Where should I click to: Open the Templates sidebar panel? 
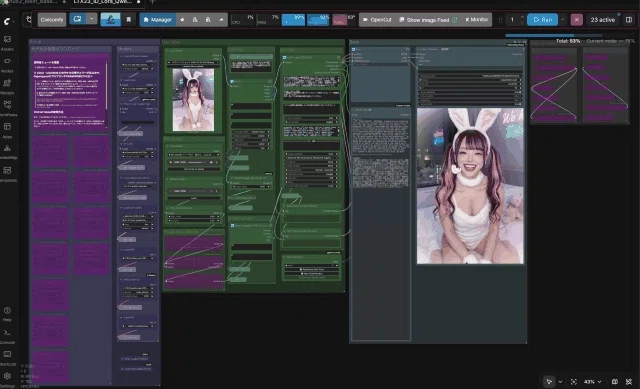coord(7,174)
